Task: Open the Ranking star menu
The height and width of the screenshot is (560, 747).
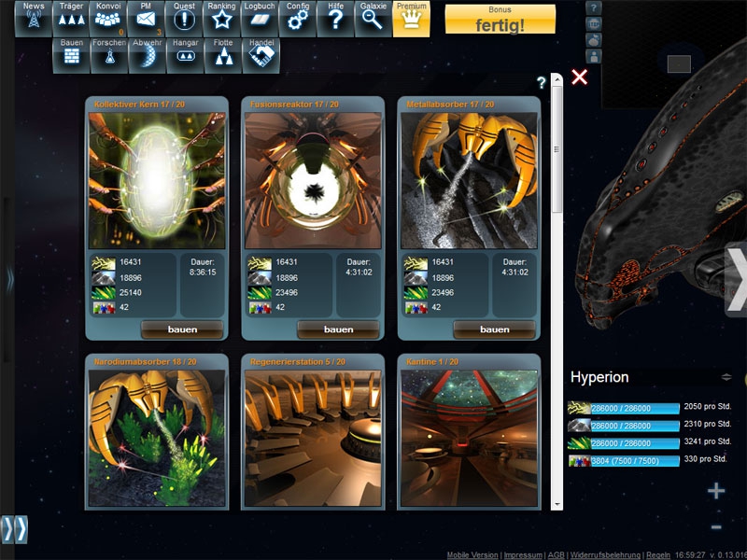Action: [x=222, y=19]
